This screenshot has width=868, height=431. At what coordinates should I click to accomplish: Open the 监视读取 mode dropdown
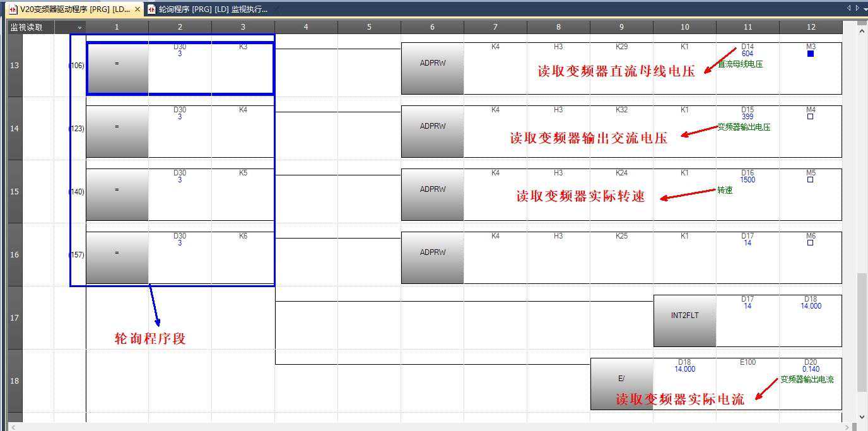point(79,27)
